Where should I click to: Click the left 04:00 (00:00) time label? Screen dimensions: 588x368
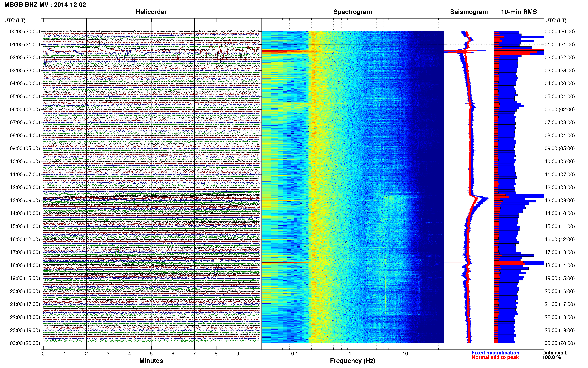point(25,83)
